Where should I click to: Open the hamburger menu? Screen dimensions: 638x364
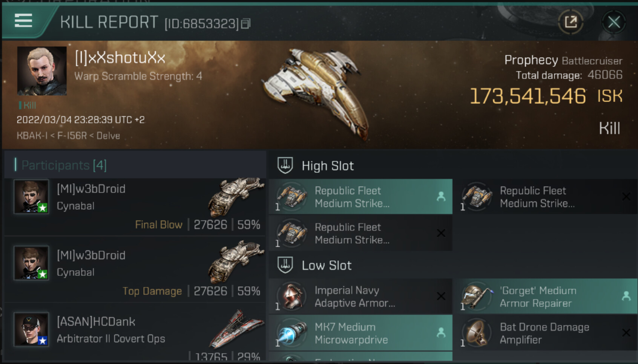23,21
